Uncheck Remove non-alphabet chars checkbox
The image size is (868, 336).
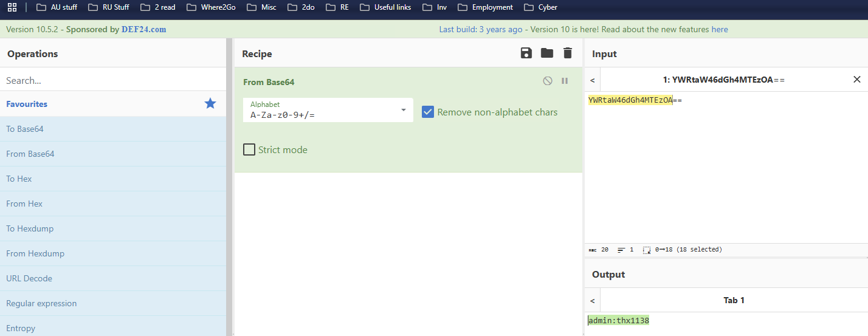point(428,112)
